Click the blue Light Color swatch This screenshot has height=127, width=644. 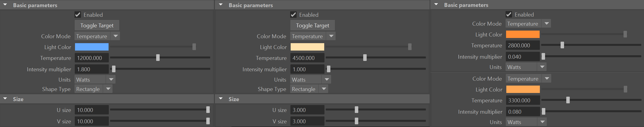point(92,47)
